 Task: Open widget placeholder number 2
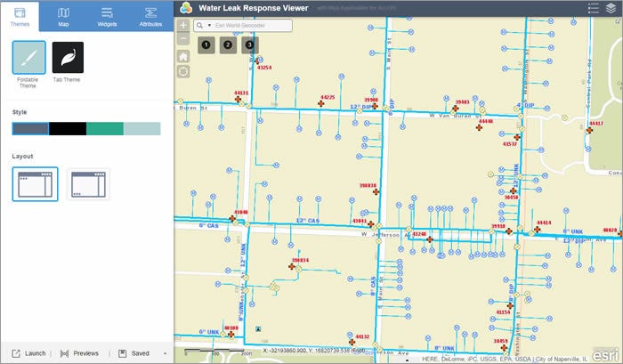click(x=228, y=44)
